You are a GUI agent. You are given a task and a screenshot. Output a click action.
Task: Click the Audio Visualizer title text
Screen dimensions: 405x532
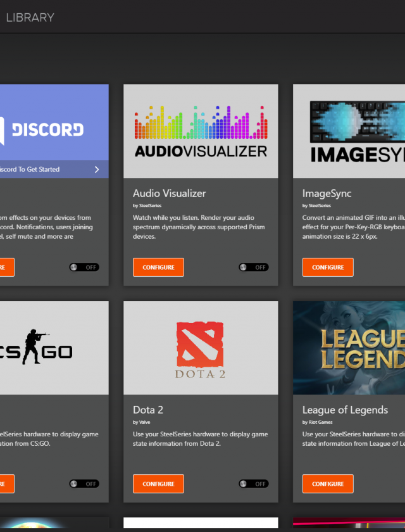[x=169, y=193]
